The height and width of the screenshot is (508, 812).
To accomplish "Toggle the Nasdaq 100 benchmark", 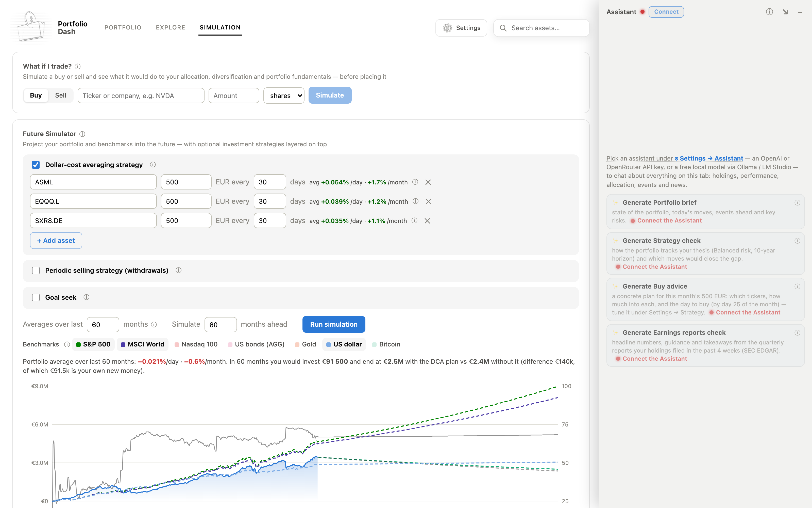I will tap(196, 344).
